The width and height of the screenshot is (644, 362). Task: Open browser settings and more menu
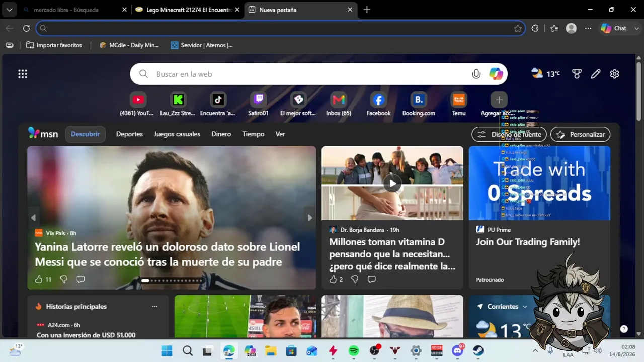tap(588, 28)
